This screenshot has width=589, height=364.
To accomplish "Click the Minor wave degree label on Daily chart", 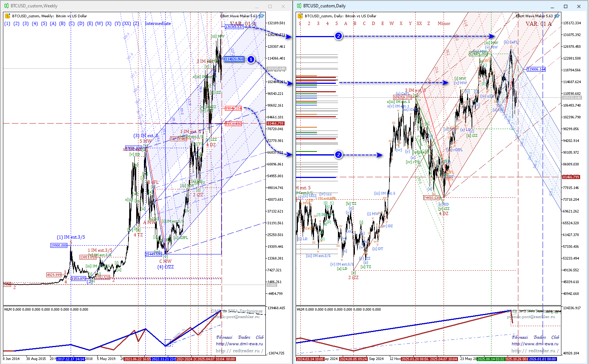I will tap(444, 24).
